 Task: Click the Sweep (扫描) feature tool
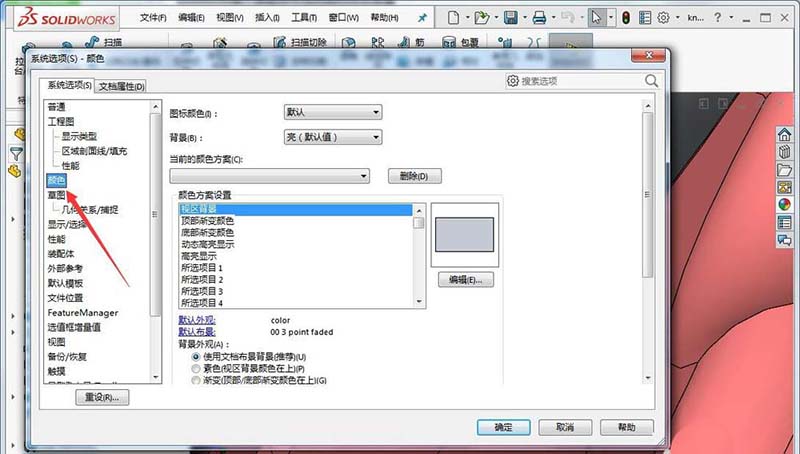(104, 42)
